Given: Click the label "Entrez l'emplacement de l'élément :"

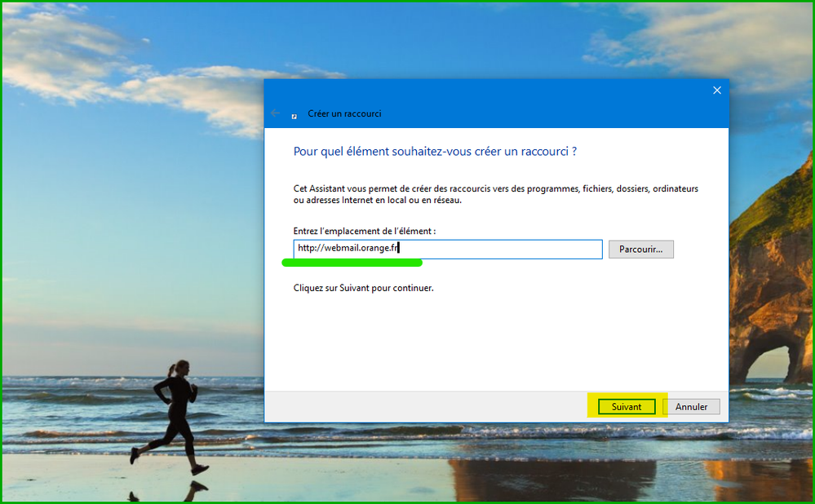Looking at the screenshot, I should tap(365, 231).
